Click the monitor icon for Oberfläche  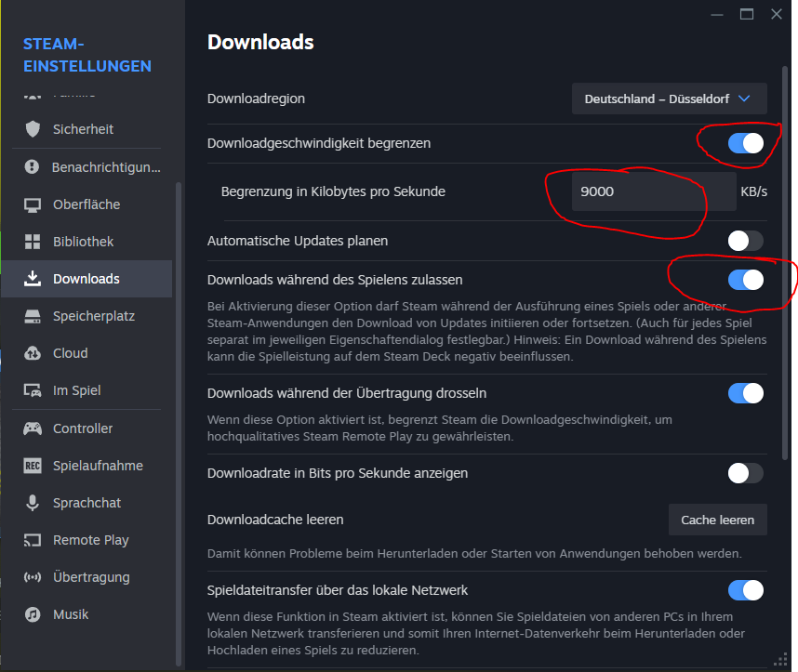(x=33, y=205)
